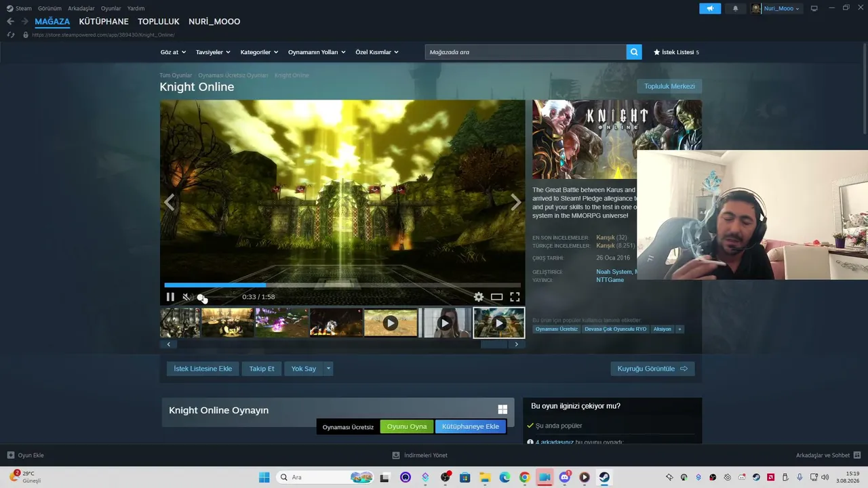The width and height of the screenshot is (868, 488).
Task: Click the announcements megaphone button
Action: 710,9
